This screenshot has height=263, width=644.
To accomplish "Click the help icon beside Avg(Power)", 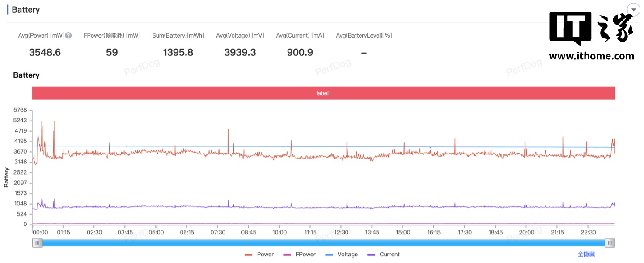I will [68, 36].
